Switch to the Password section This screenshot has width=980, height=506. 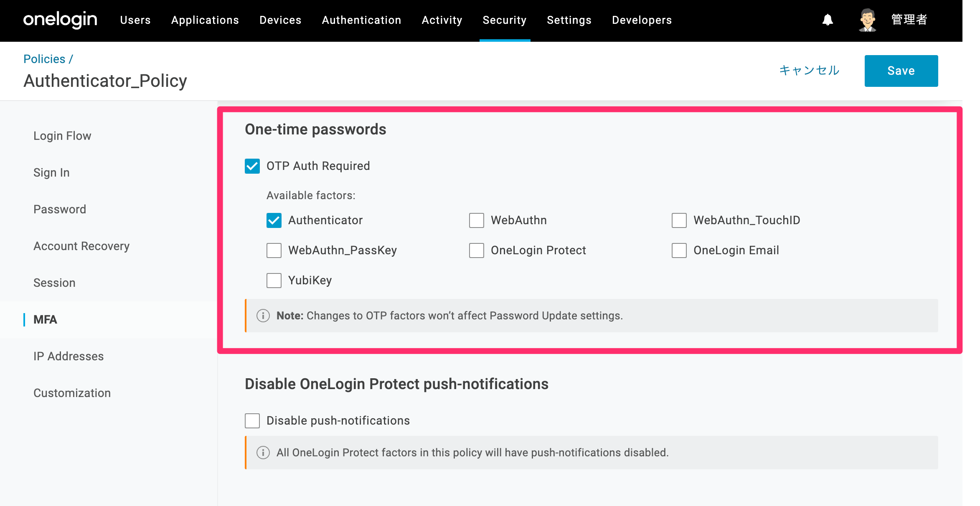pyautogui.click(x=60, y=209)
